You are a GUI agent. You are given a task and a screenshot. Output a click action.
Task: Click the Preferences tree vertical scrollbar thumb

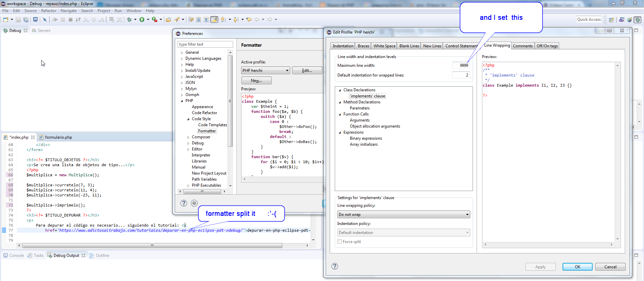tap(230, 101)
